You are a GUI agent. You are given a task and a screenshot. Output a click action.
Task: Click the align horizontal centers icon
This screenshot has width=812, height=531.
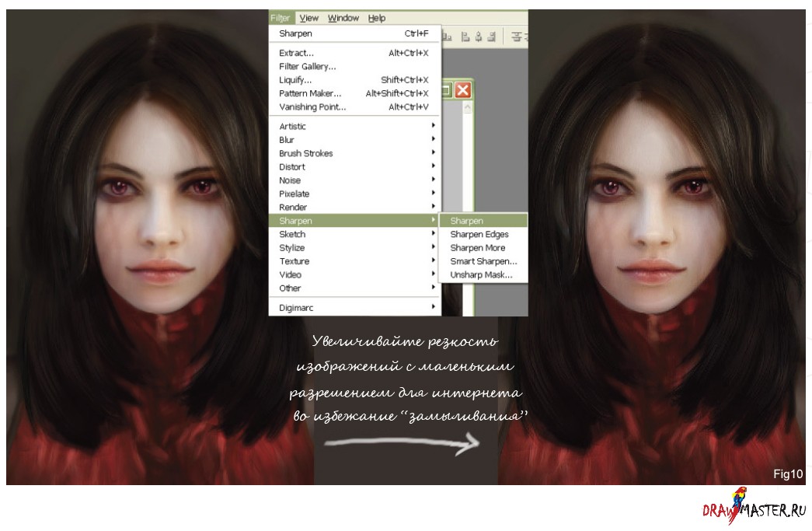[x=479, y=37]
